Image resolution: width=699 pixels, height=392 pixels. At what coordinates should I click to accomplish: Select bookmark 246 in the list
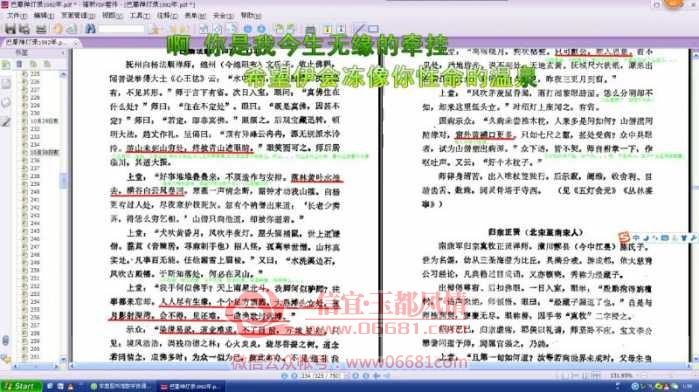point(35,239)
